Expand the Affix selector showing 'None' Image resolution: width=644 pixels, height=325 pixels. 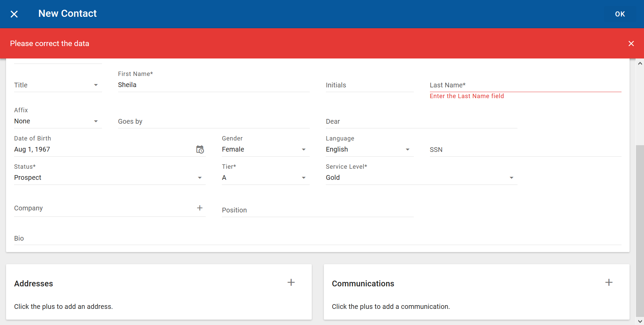pyautogui.click(x=96, y=121)
